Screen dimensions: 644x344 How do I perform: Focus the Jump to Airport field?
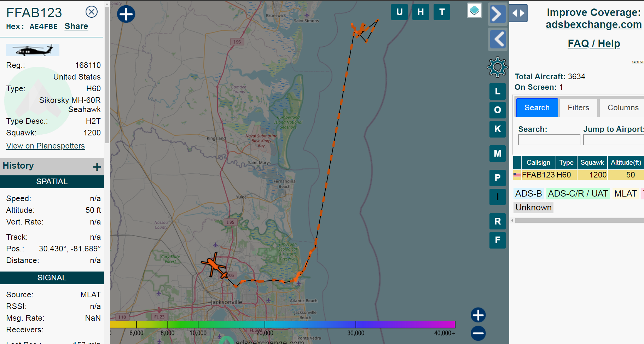click(614, 140)
